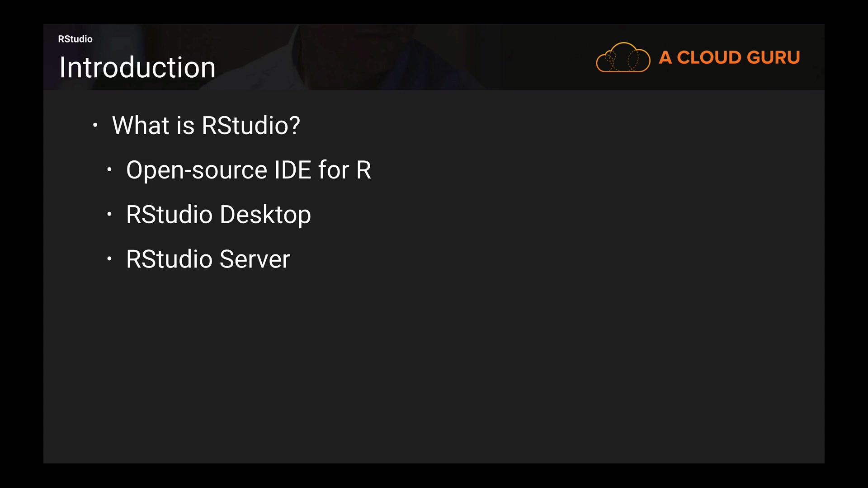Click the final letter 'R' in 'IDE for R'

(363, 170)
